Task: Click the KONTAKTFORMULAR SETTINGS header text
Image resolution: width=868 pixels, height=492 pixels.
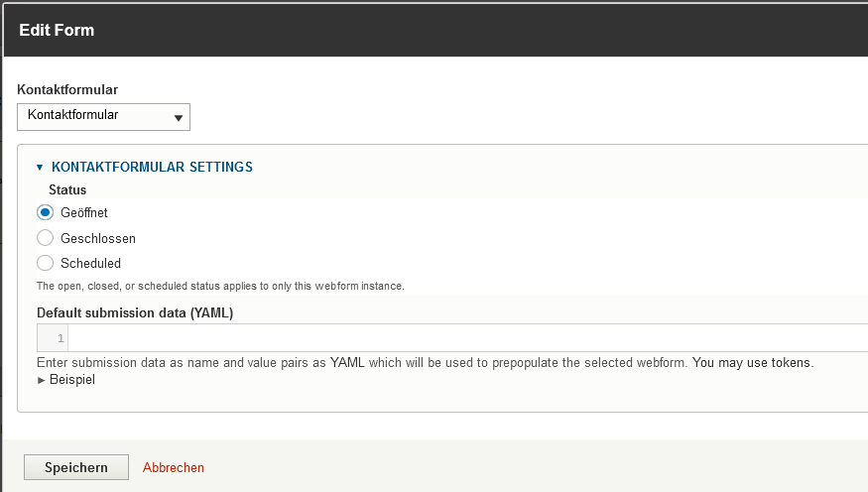Action: (x=152, y=167)
